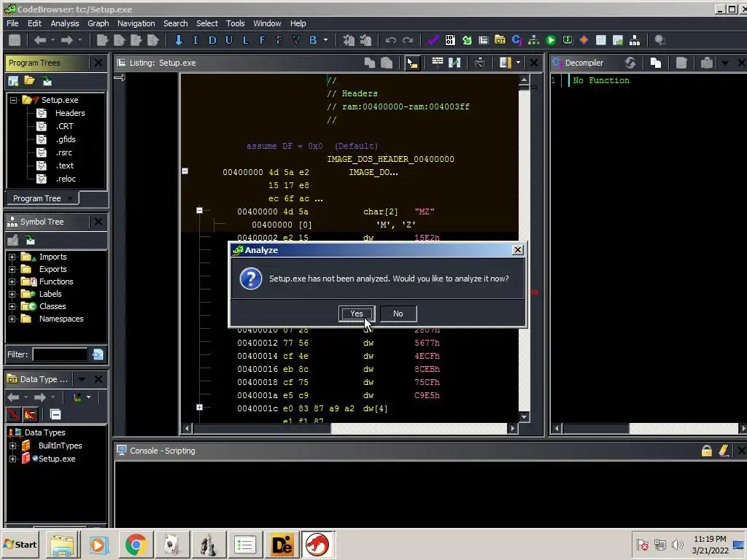Open the bookmark type dropdown next to B
747x560 pixels.
326,40
